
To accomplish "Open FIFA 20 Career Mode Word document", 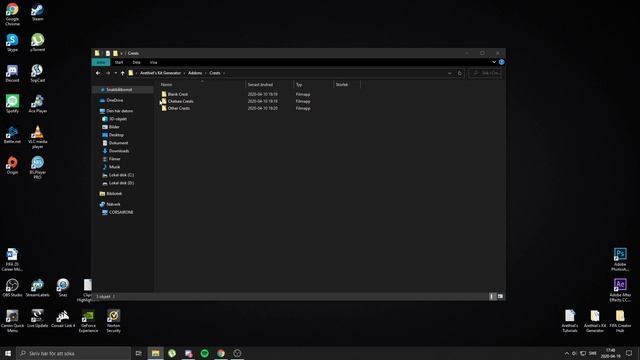I will tap(12, 259).
